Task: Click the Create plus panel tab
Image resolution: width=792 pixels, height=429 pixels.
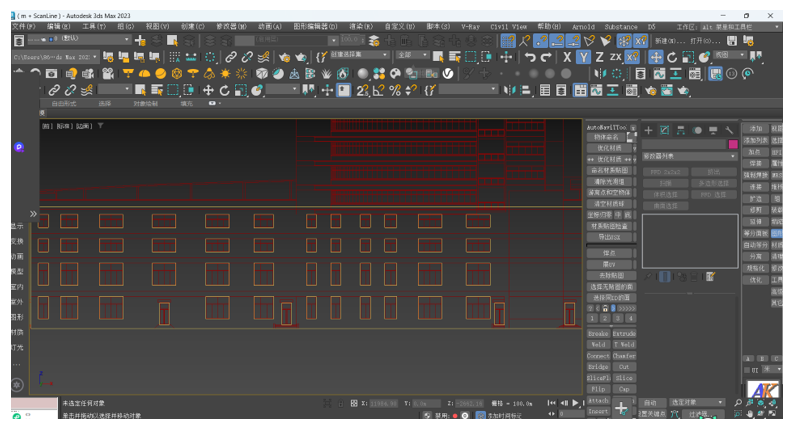Action: click(648, 130)
